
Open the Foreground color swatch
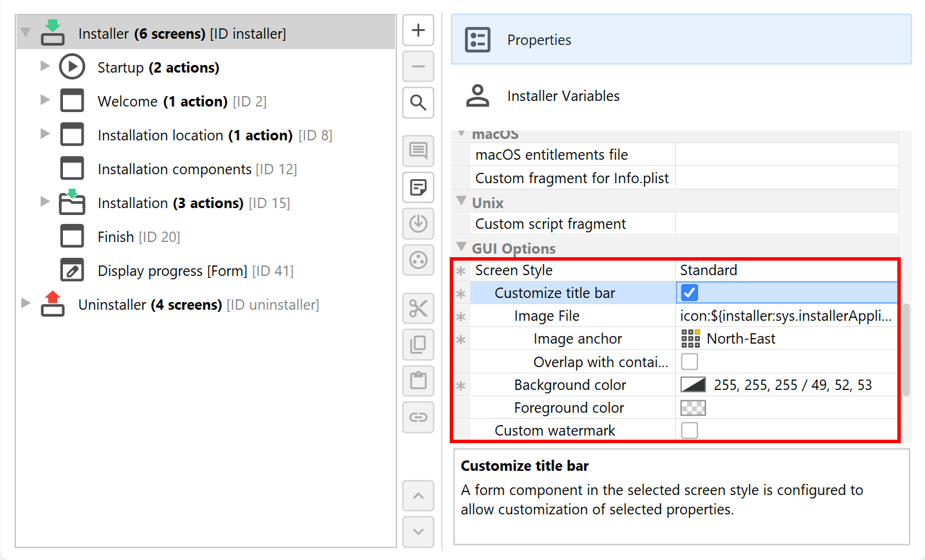point(693,408)
